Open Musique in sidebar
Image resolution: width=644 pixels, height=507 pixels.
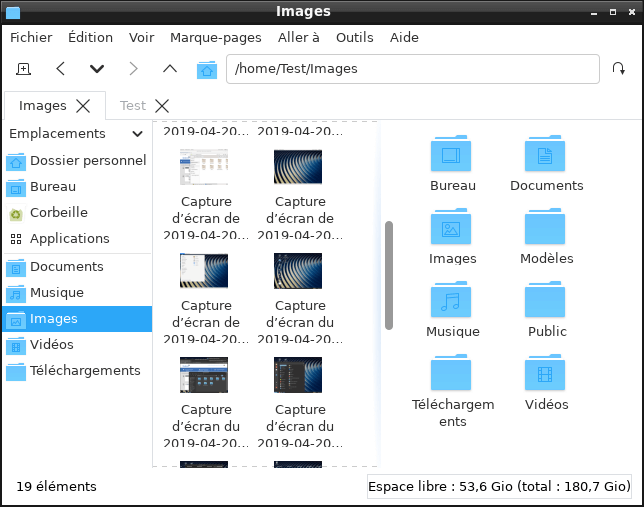pos(77,293)
